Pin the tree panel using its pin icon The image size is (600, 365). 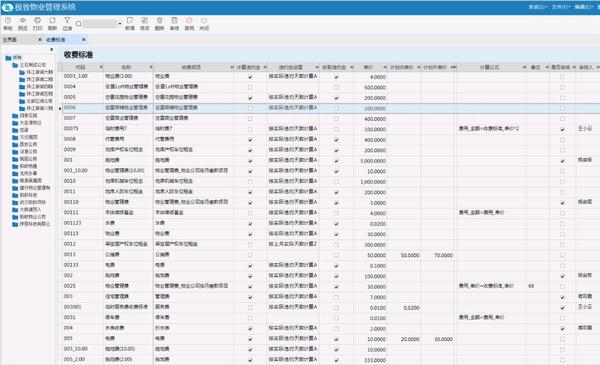coord(51,50)
